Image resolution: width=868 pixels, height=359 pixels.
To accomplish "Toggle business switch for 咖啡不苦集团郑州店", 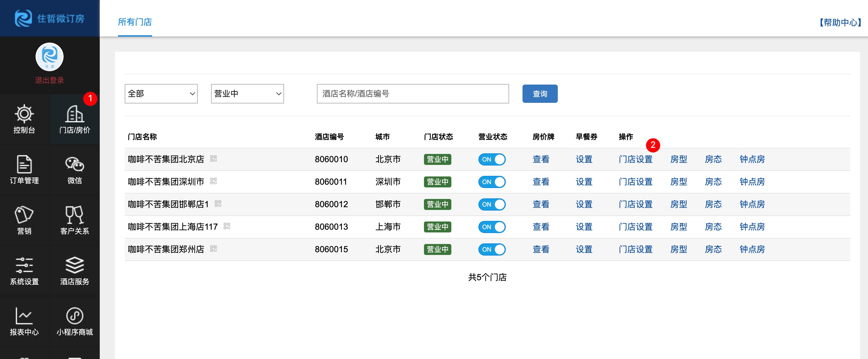I will point(491,249).
